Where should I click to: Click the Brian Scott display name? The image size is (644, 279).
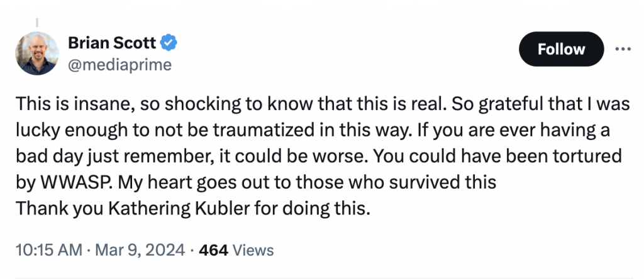coord(113,43)
